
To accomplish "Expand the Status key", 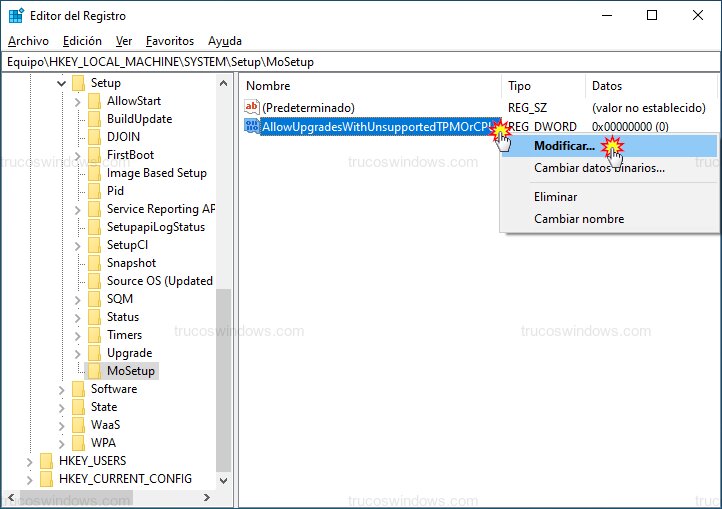I will [x=77, y=318].
